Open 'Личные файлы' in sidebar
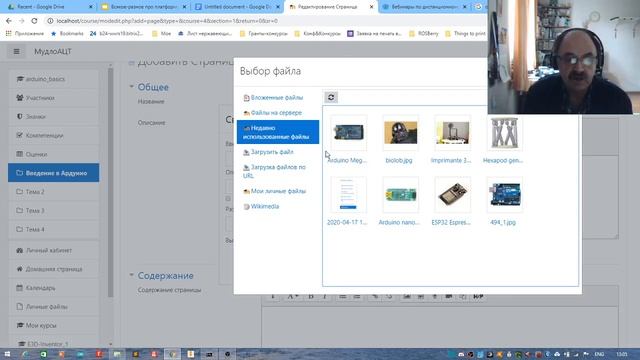 (x=53, y=307)
